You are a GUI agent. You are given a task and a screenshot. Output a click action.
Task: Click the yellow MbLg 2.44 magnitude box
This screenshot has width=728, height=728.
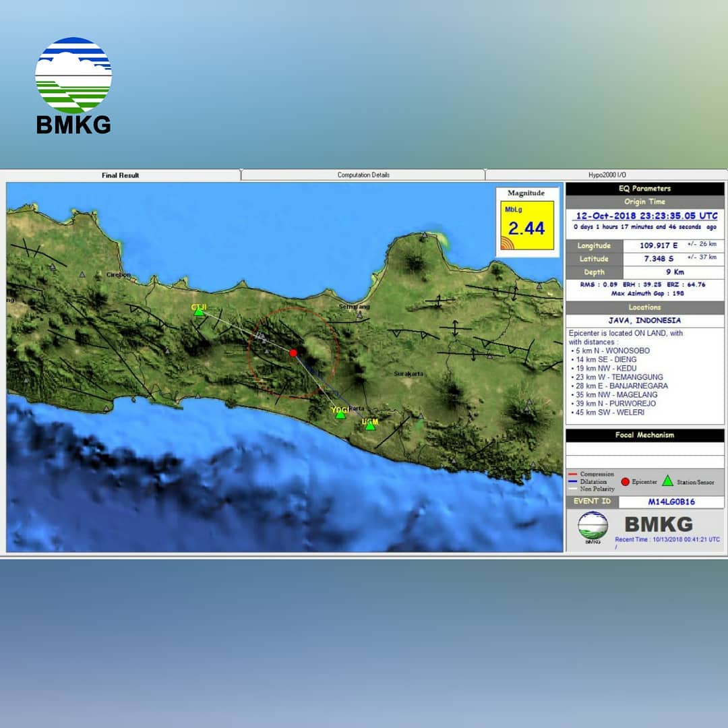tap(527, 225)
